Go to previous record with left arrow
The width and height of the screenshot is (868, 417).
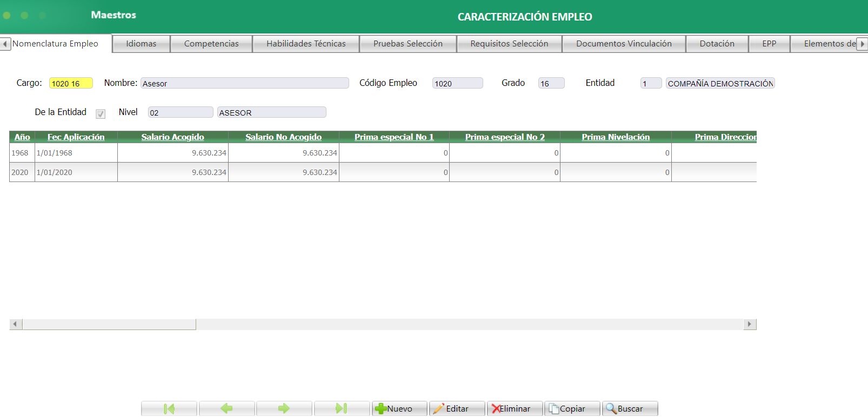coord(226,408)
